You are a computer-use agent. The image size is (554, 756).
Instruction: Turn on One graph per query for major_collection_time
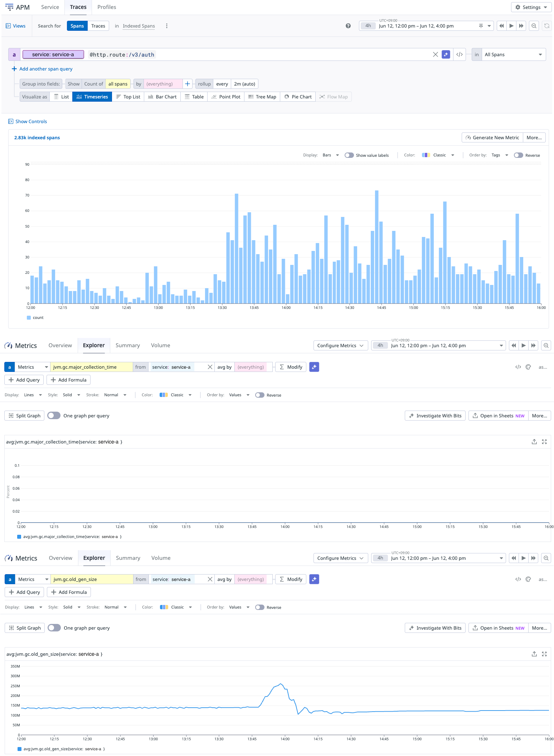[x=54, y=415]
